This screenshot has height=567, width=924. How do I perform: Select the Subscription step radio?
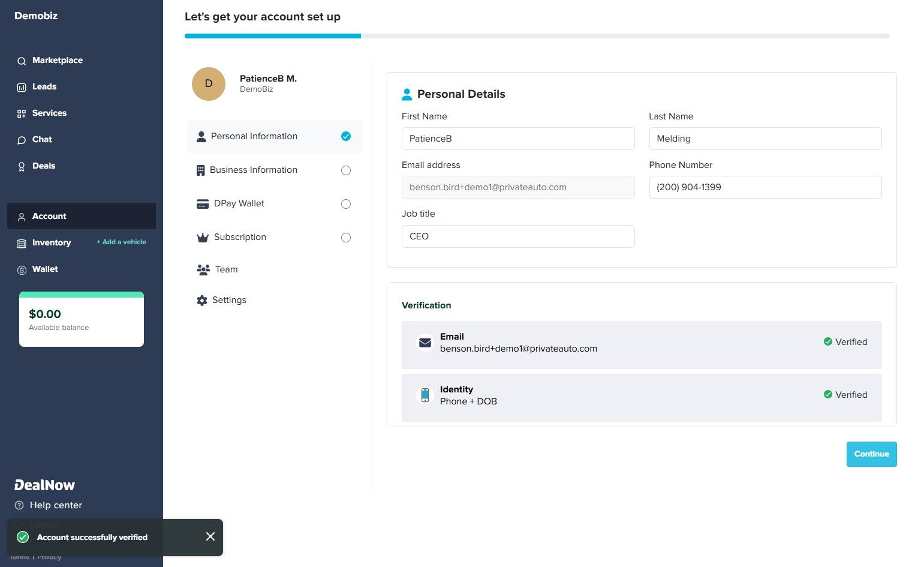(346, 238)
